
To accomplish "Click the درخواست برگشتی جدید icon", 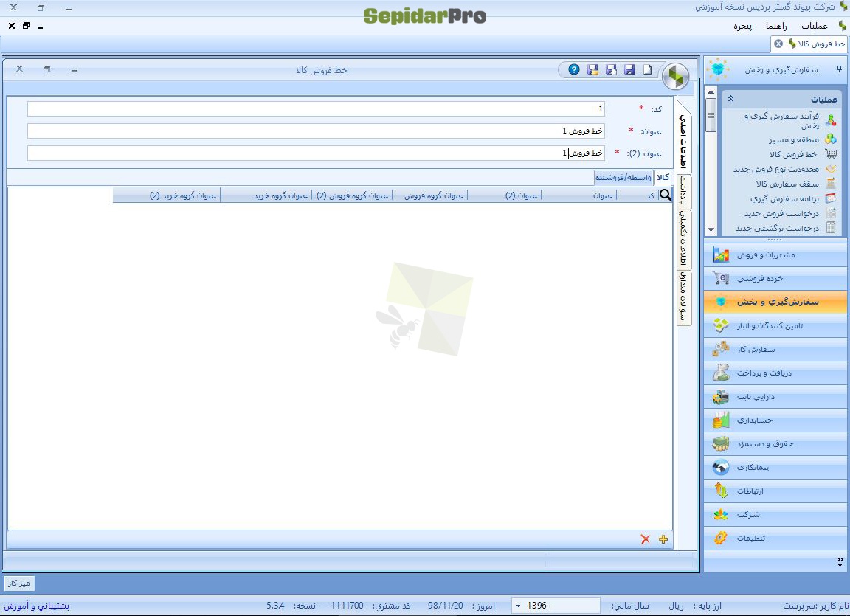I will point(831,227).
